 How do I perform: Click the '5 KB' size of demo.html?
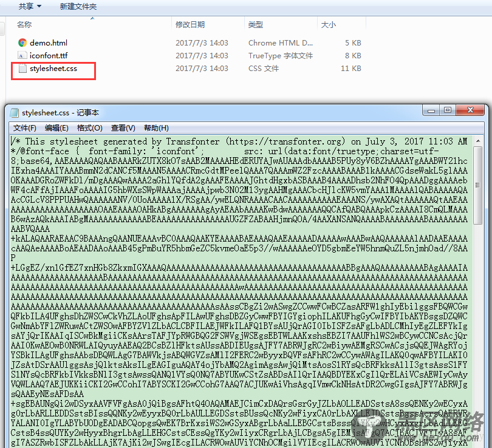[x=353, y=42]
